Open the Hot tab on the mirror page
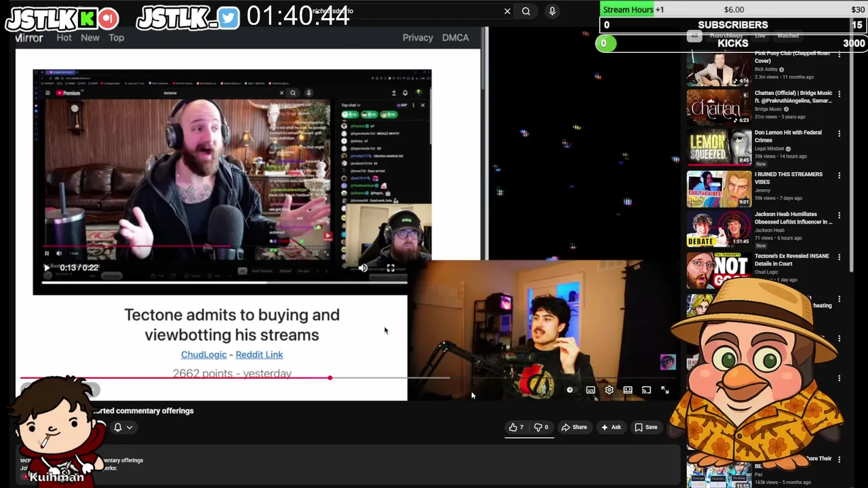Image resolution: width=868 pixels, height=488 pixels. coord(64,37)
